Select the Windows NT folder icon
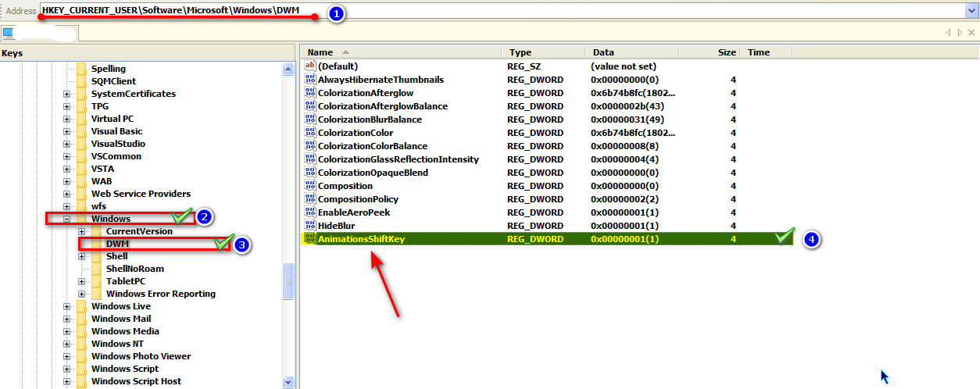 click(82, 344)
